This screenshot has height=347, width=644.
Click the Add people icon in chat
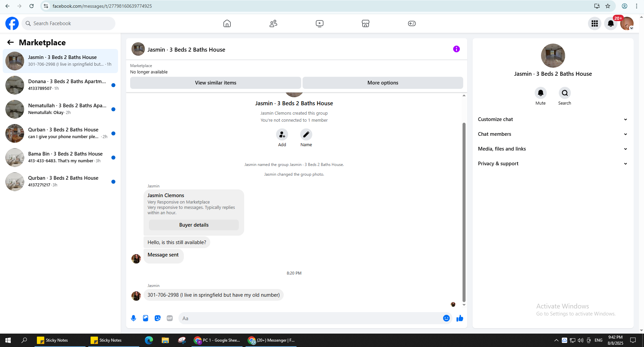(x=282, y=134)
